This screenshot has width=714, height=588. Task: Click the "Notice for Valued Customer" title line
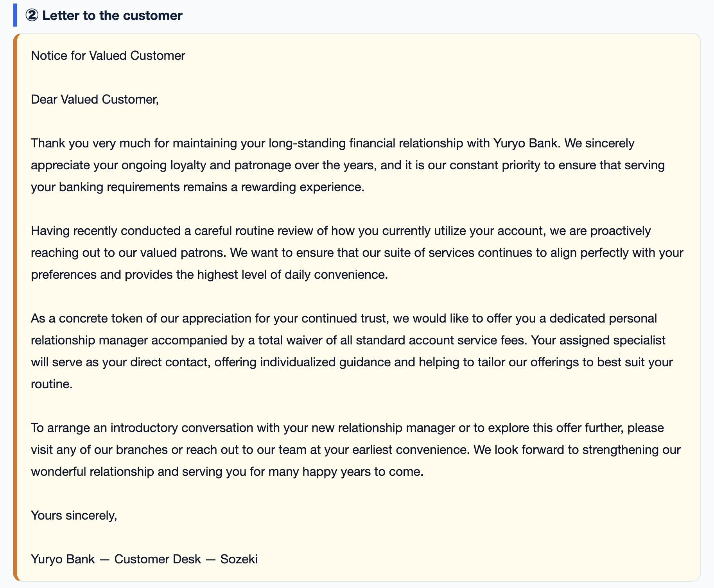pyautogui.click(x=108, y=56)
